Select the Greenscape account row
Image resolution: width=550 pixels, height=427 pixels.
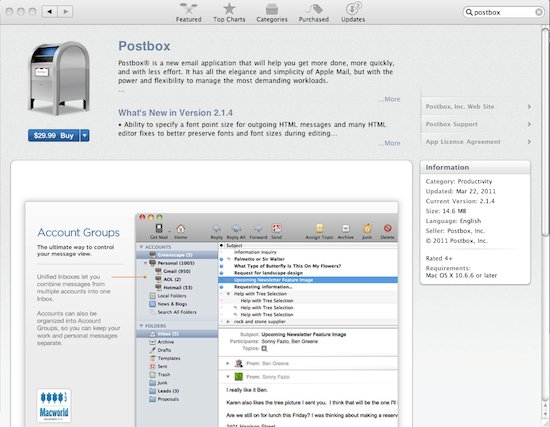coord(177,255)
